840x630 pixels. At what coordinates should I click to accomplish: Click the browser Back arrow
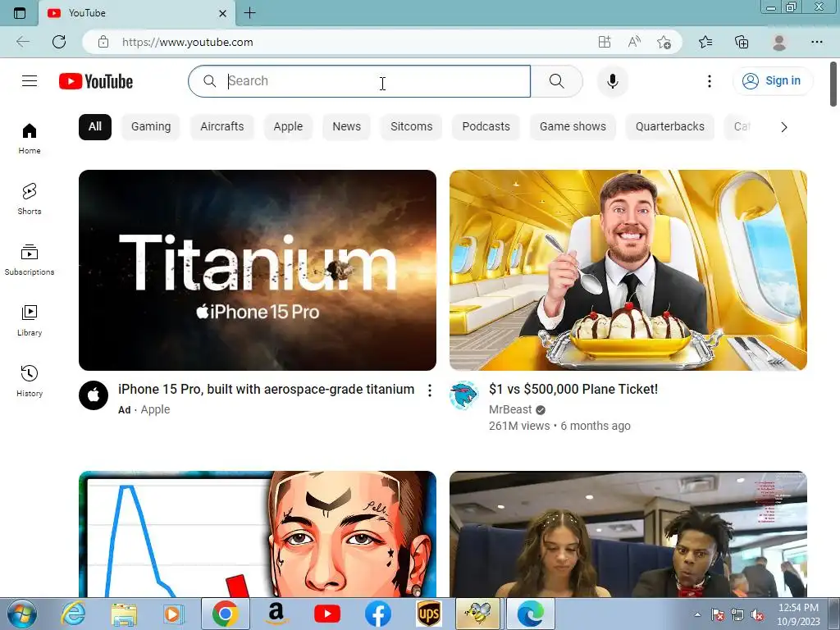click(x=23, y=42)
